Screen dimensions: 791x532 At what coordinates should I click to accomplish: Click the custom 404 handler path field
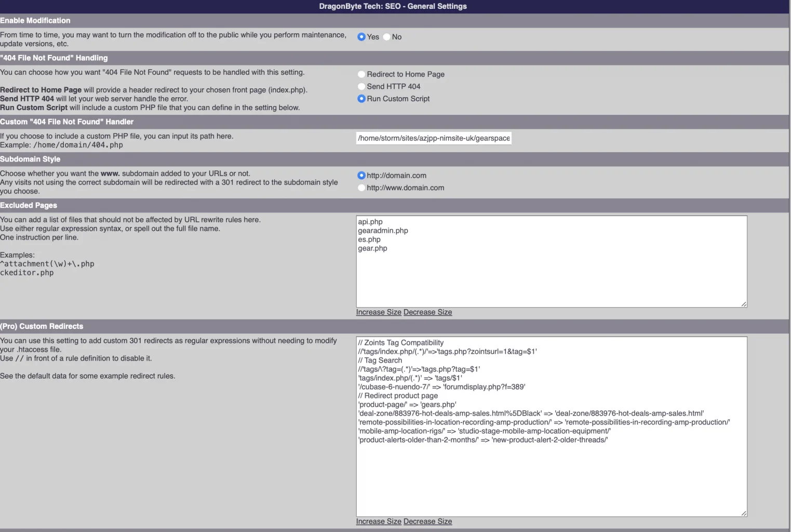pos(434,138)
